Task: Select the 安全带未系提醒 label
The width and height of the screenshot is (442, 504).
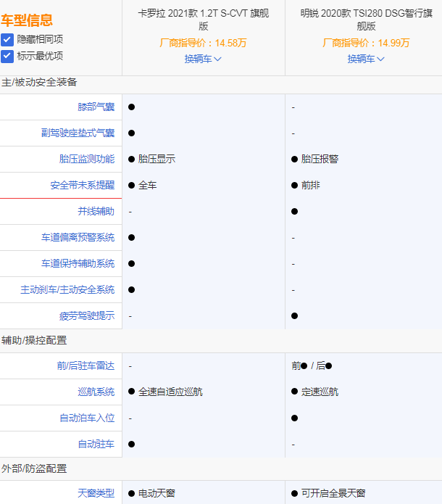Action: (82, 186)
